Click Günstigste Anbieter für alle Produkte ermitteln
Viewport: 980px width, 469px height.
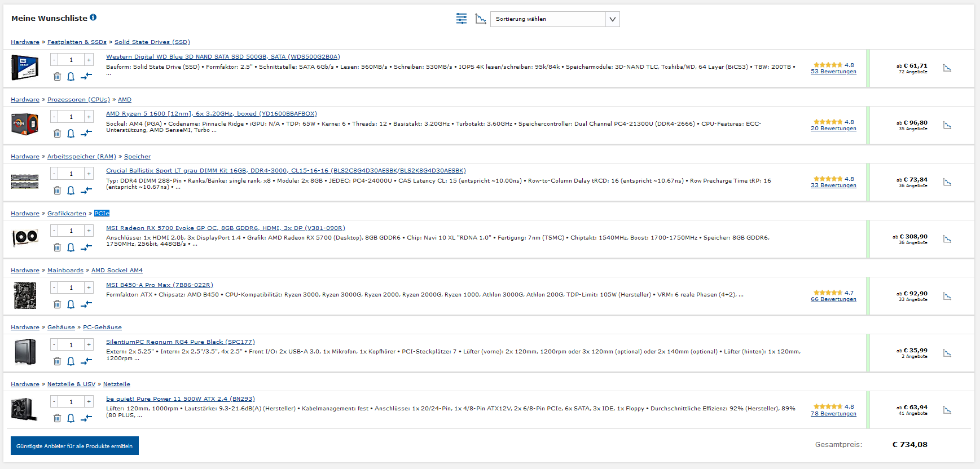coord(74,446)
